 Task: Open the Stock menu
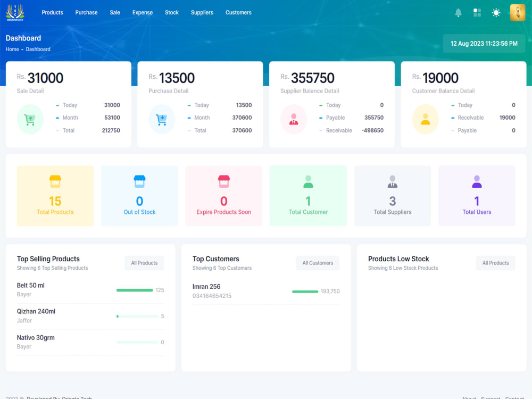[172, 13]
